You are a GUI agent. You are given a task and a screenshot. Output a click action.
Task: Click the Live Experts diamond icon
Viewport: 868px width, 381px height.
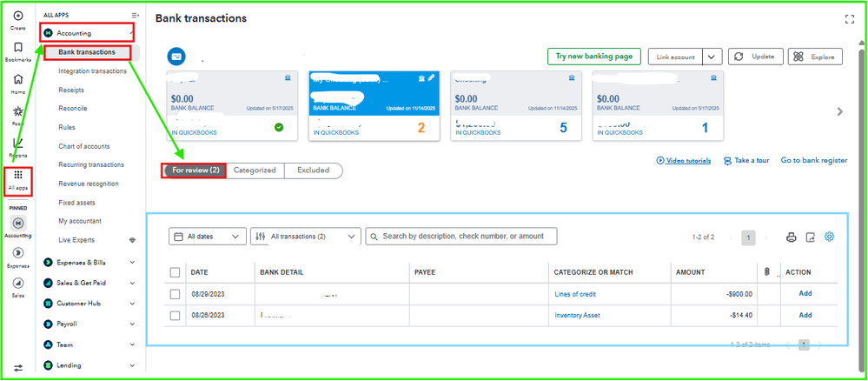pyautogui.click(x=132, y=240)
